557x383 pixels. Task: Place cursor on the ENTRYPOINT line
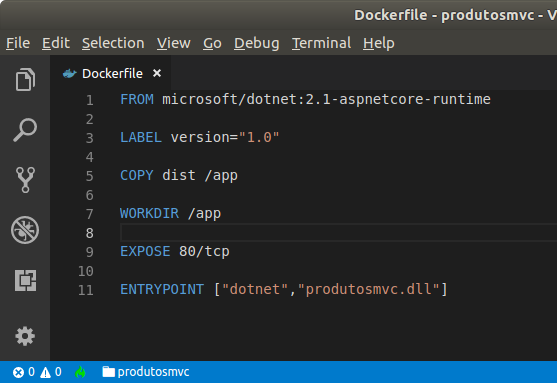click(x=284, y=289)
